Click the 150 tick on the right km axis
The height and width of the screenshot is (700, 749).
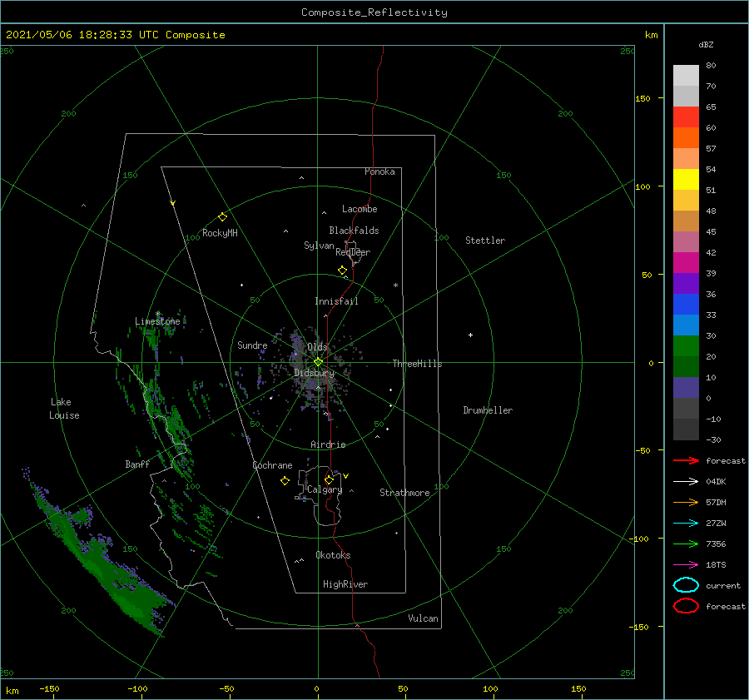(x=642, y=98)
